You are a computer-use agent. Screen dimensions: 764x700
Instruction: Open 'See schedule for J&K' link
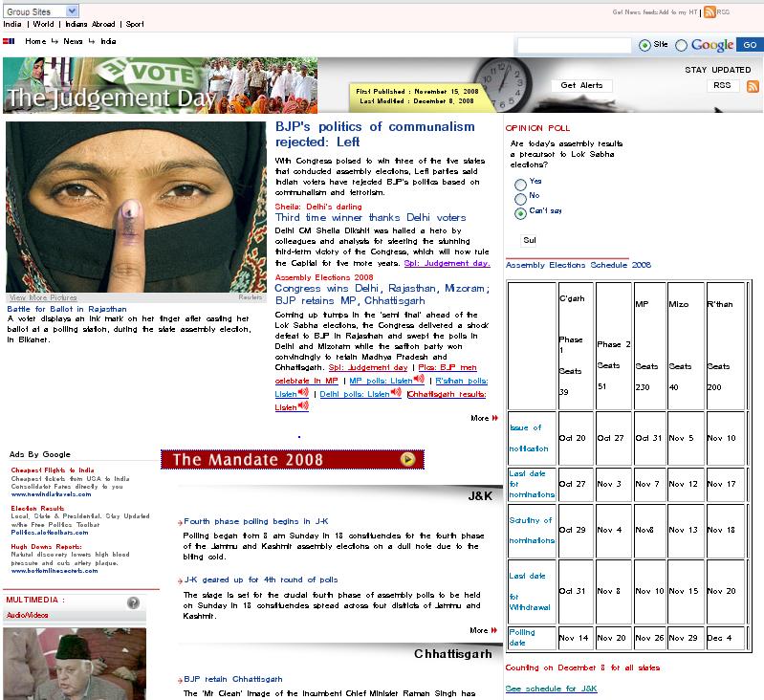(551, 689)
